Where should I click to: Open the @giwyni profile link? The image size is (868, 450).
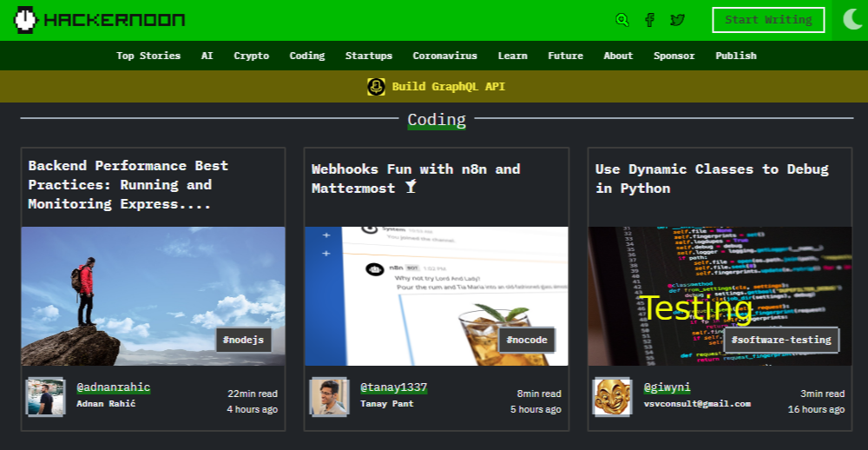pyautogui.click(x=667, y=387)
